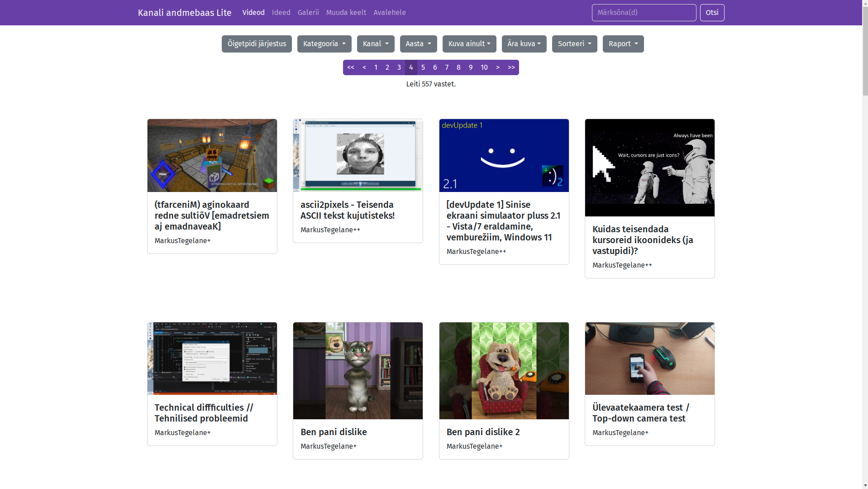868x489 pixels.
Task: Jump to last page with >> button
Action: pos(511,67)
